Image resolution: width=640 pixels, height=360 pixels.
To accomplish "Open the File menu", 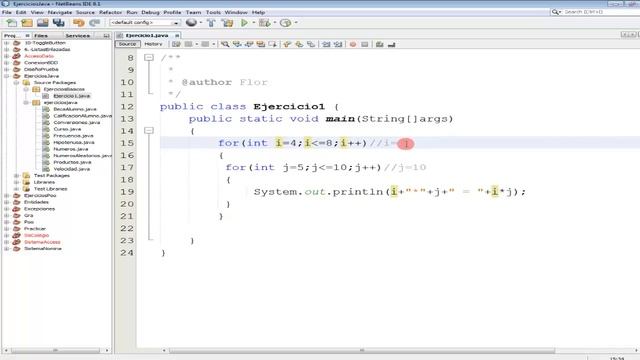I will point(7,12).
